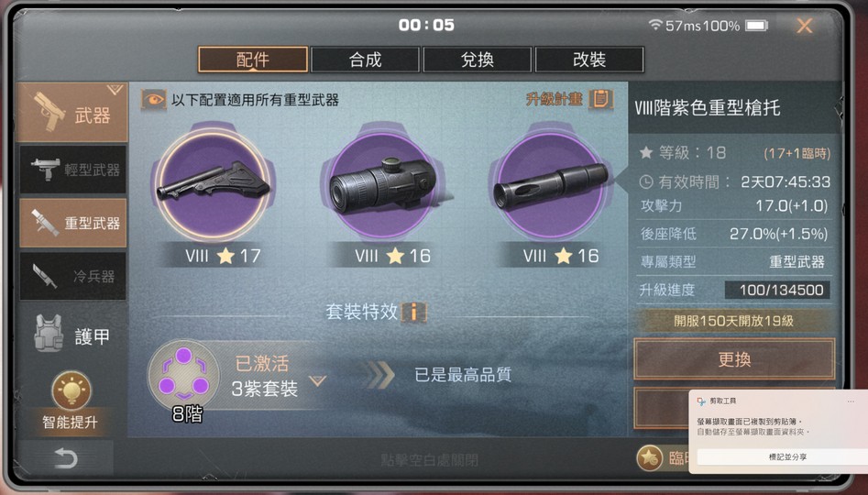This screenshot has width=868, height=495.
Task: Select 輕型武器 in the sidebar
Action: point(73,170)
